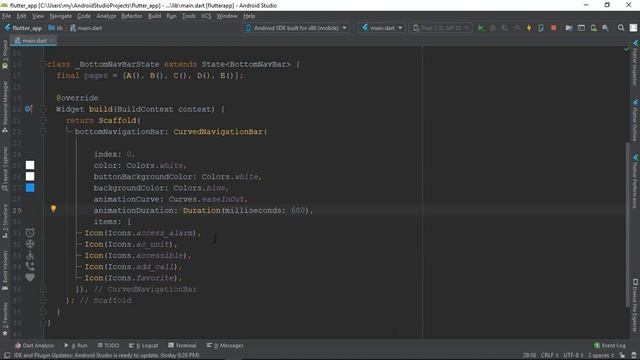Click the Attach debugger icon next to Hot Reload

coord(541,28)
